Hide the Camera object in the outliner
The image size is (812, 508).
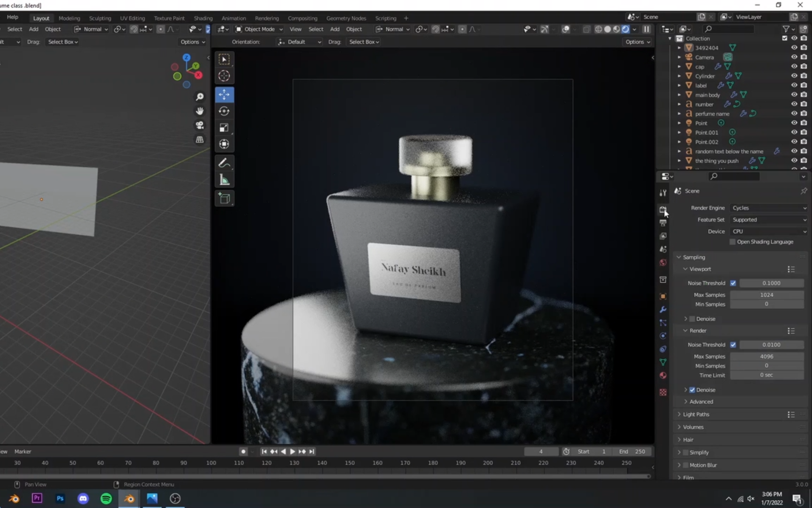pos(794,57)
